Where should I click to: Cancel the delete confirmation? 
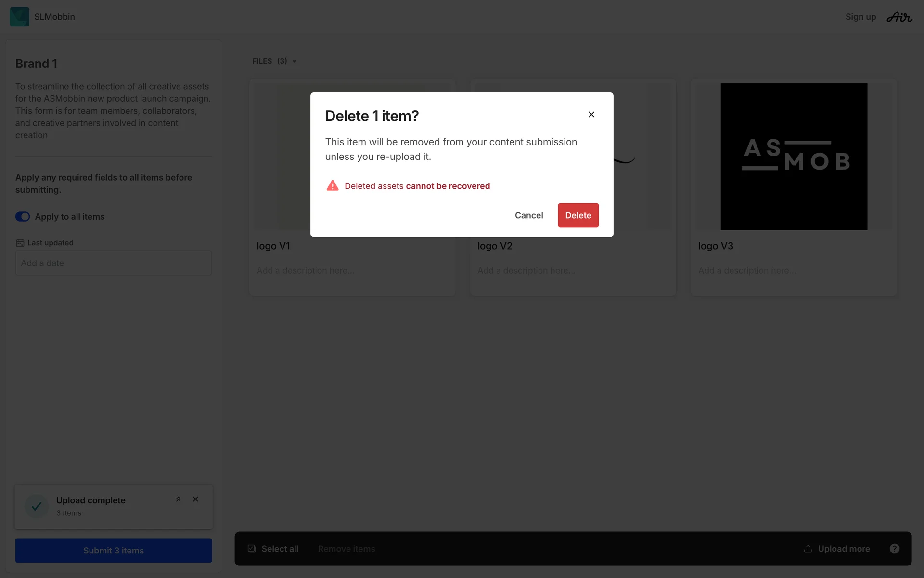click(x=528, y=215)
